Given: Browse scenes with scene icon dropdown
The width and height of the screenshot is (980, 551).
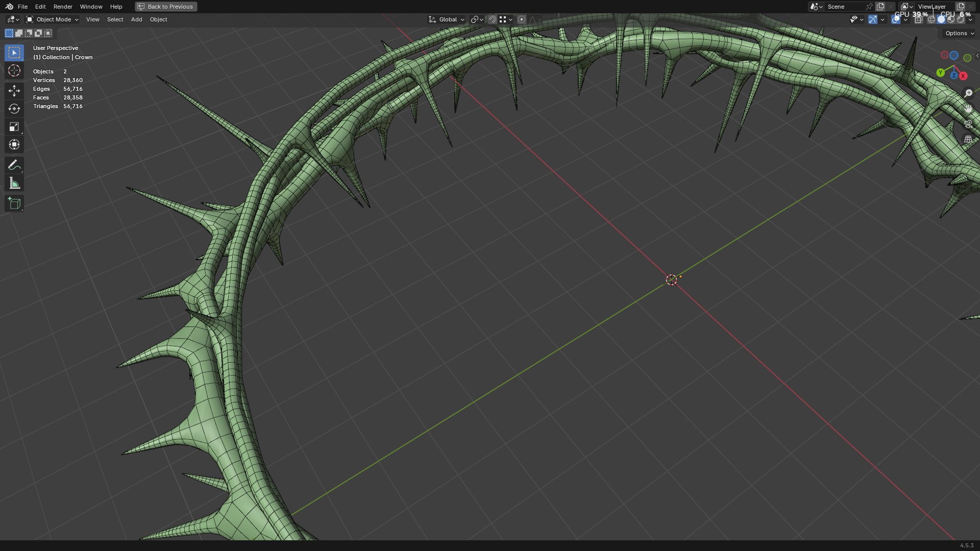Looking at the screenshot, I should [x=816, y=7].
